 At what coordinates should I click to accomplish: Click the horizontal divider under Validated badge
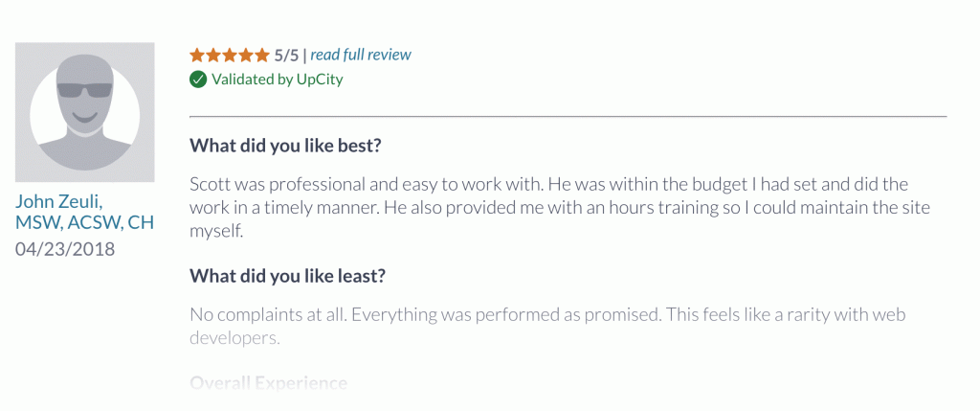click(568, 116)
